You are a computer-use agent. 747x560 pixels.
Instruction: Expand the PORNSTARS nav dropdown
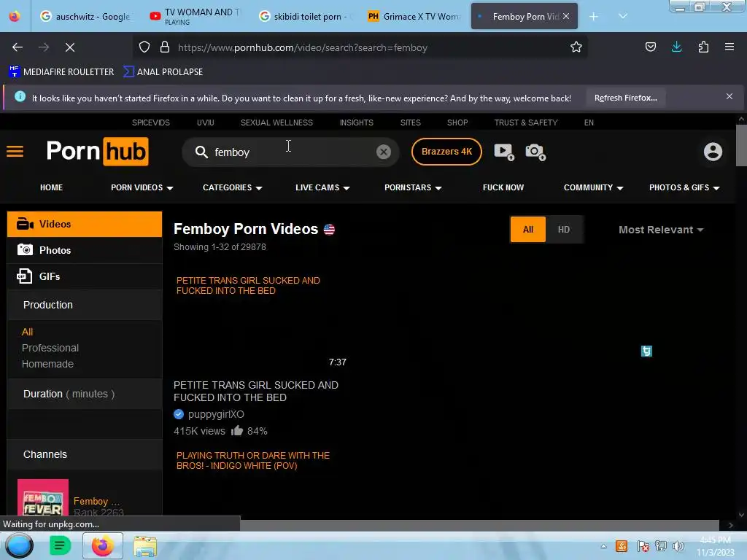413,187
